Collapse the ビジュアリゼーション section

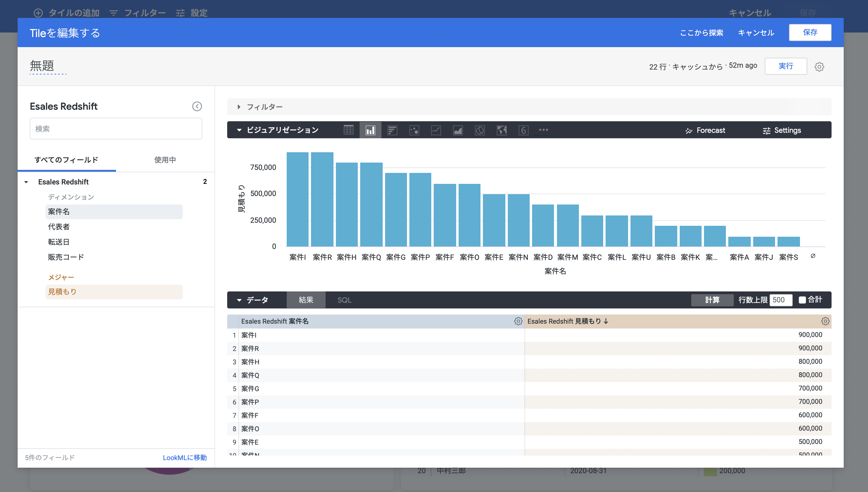tap(239, 130)
